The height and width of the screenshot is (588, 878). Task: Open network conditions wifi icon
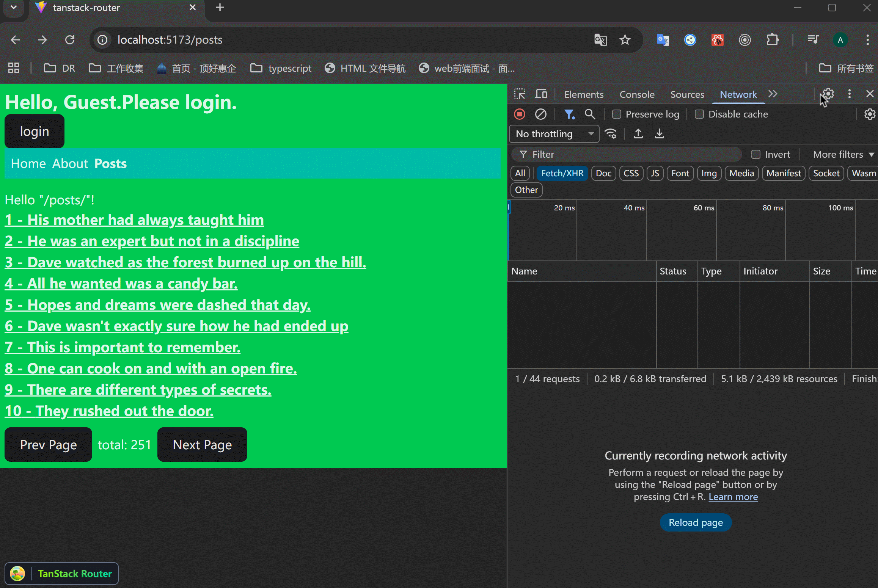(x=611, y=134)
